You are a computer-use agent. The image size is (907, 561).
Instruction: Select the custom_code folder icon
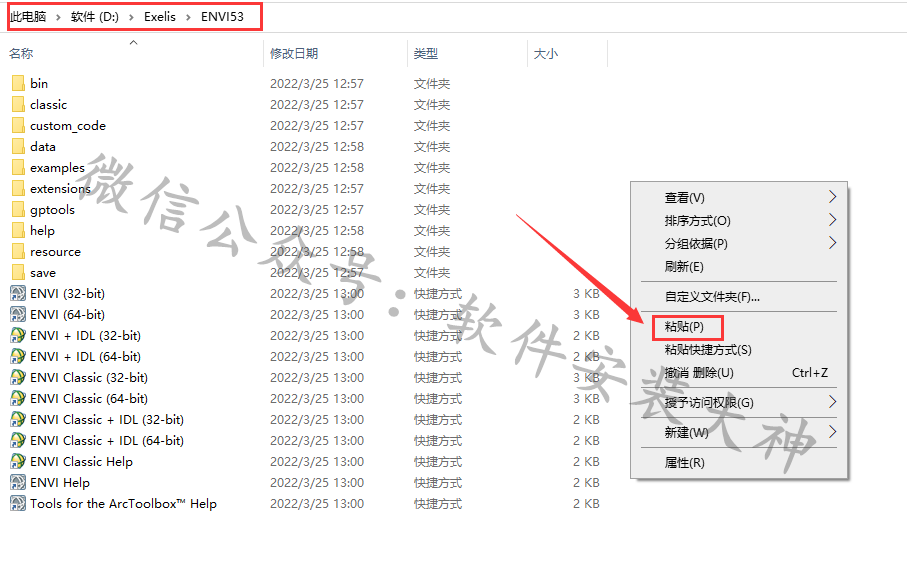[18, 126]
